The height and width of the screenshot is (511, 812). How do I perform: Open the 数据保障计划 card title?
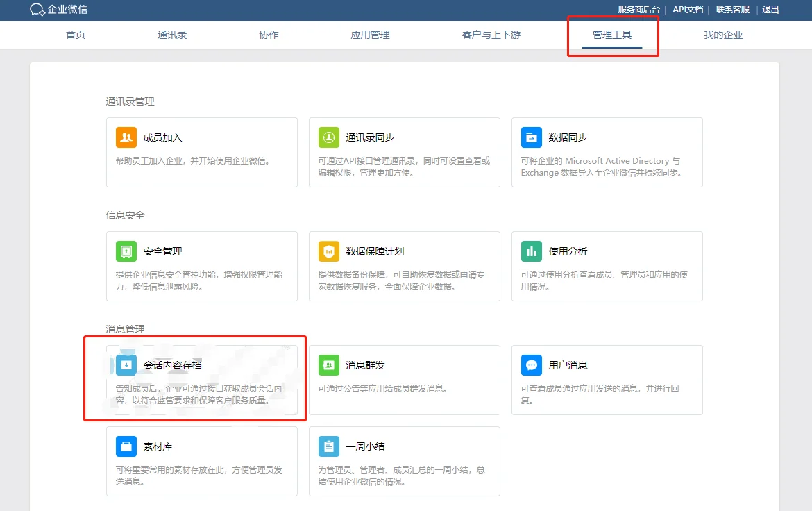pos(375,251)
